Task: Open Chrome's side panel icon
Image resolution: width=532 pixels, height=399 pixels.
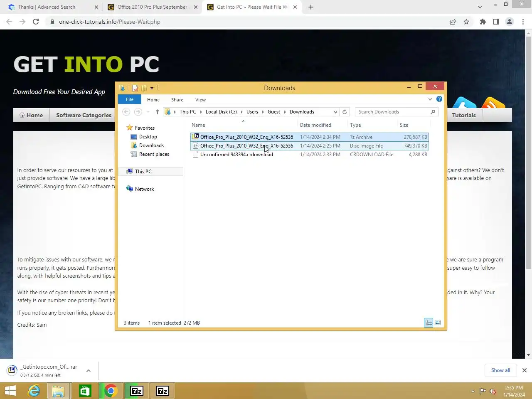Action: (x=496, y=22)
